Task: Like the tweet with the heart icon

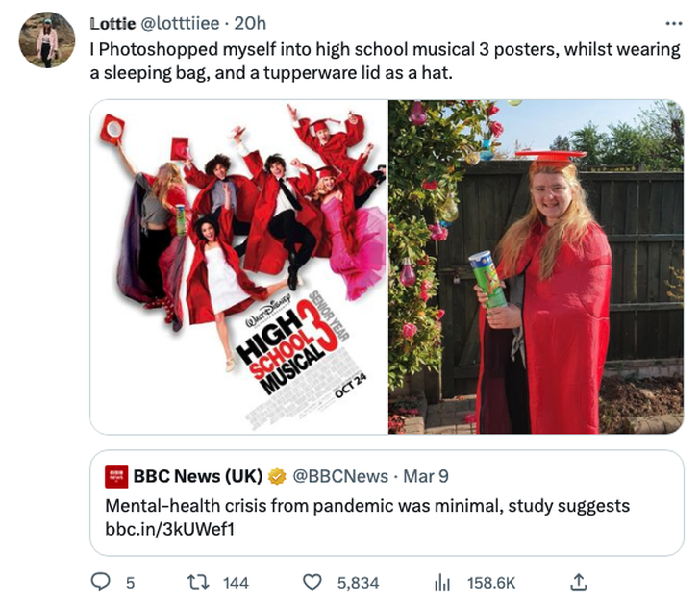Action: coord(312,582)
